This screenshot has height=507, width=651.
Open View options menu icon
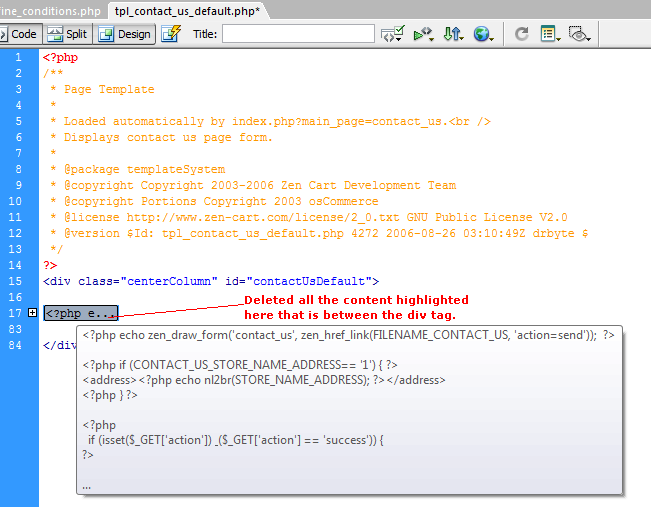point(551,34)
